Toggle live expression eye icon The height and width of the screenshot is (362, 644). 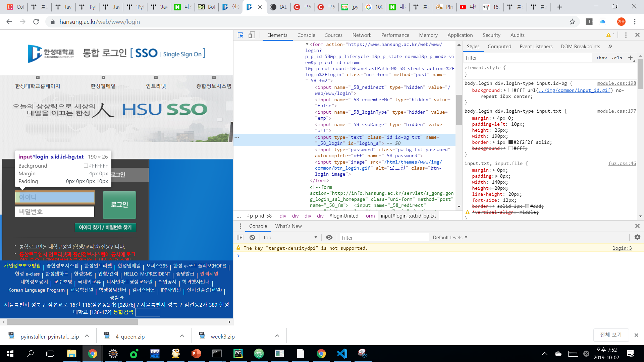[x=329, y=238]
